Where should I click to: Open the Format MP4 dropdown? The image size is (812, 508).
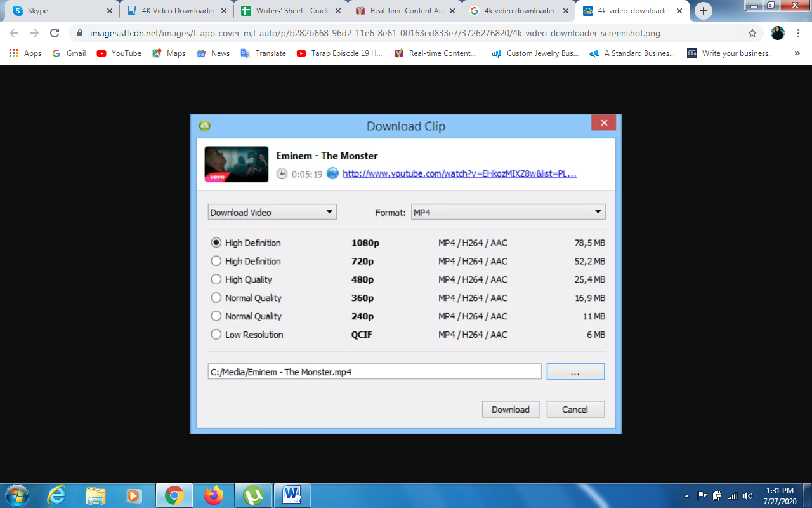click(508, 212)
